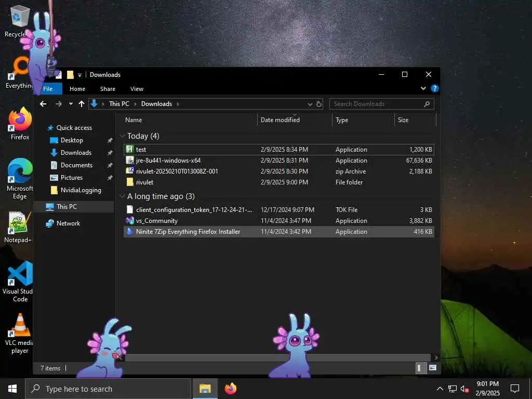Expand the ribbon chevron

pos(423,88)
